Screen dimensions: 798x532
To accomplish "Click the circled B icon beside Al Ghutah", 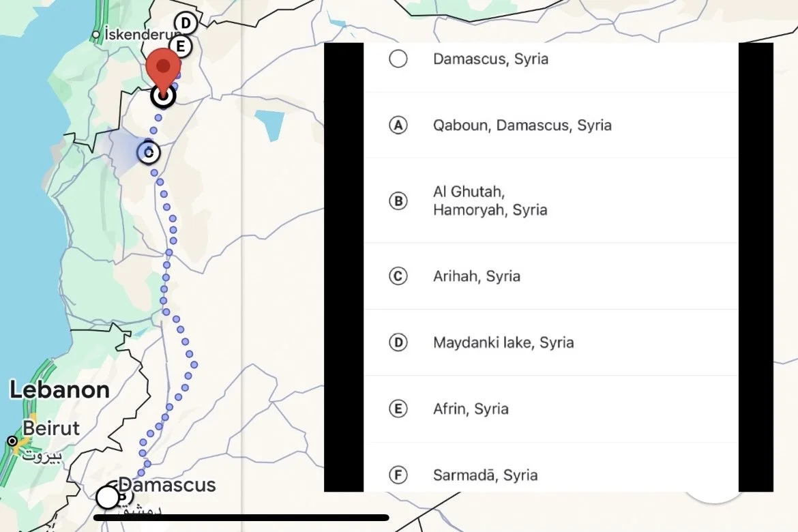I will tap(398, 201).
